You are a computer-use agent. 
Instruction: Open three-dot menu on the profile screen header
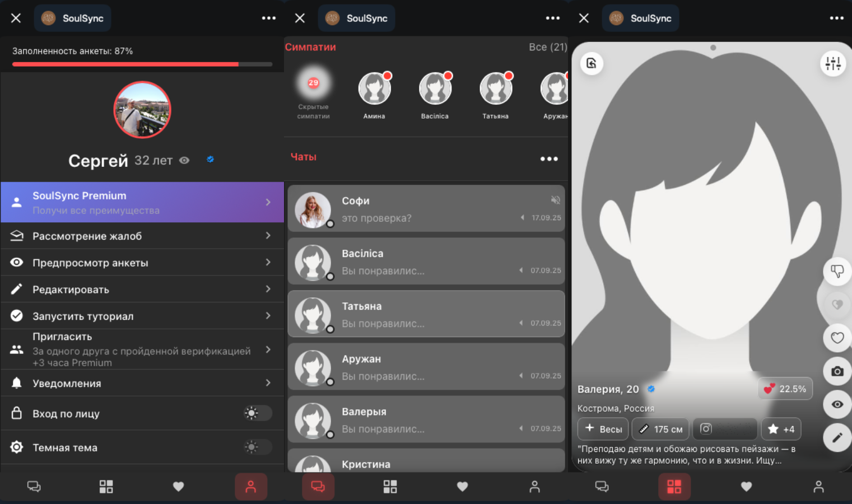(269, 18)
